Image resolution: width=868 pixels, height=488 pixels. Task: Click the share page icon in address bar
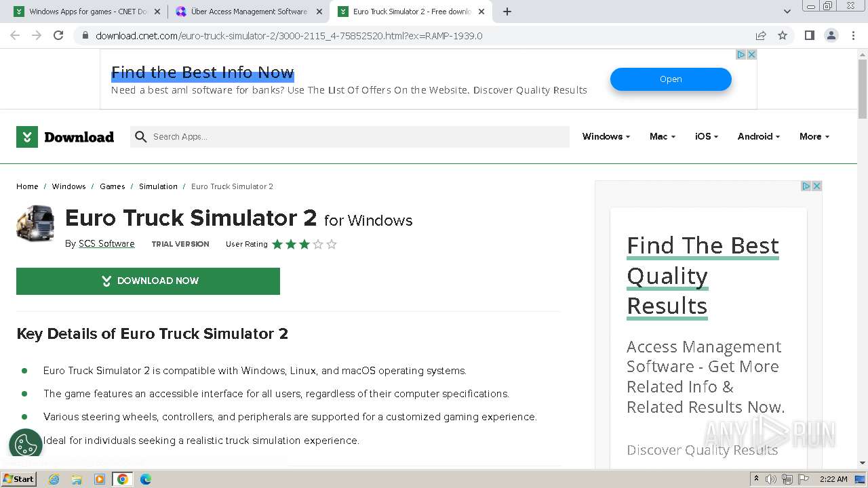click(761, 35)
